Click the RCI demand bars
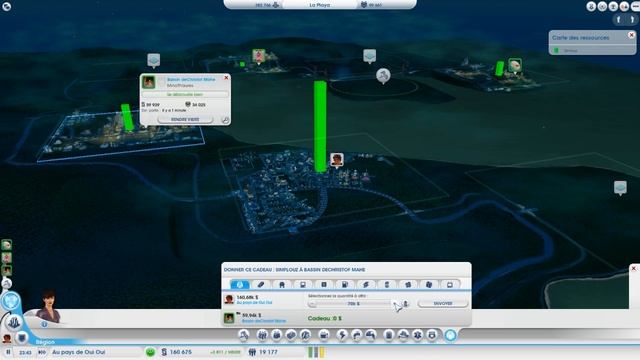This screenshot has width=640, height=360. click(316, 352)
